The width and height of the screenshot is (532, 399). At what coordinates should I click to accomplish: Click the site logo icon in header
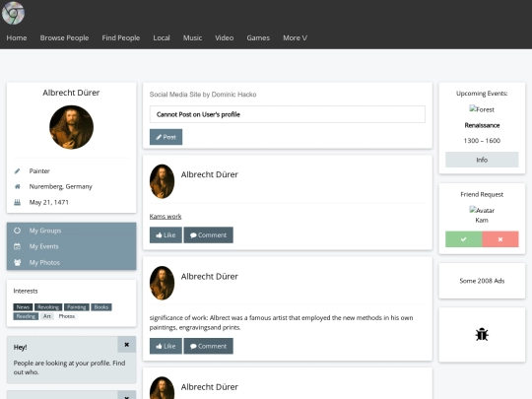point(13,13)
